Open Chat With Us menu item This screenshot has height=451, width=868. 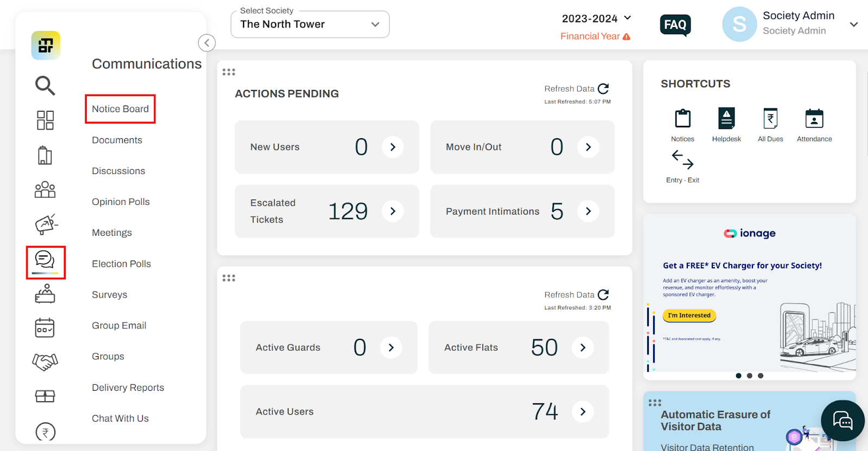[x=120, y=418]
